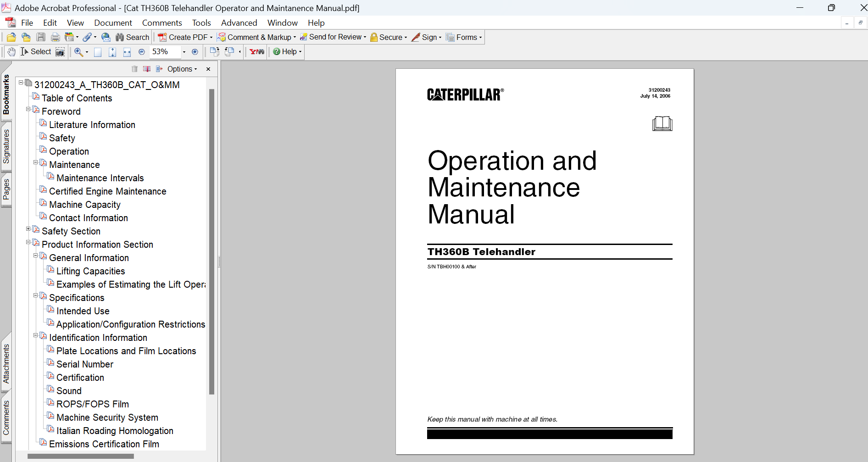Open the Comments menu
This screenshot has height=462, width=868.
click(x=162, y=23)
